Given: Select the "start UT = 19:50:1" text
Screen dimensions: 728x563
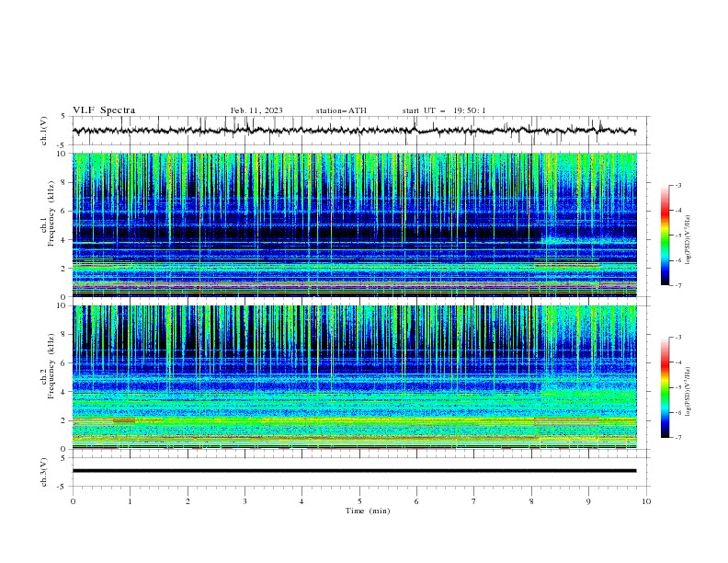Looking at the screenshot, I should (x=444, y=110).
